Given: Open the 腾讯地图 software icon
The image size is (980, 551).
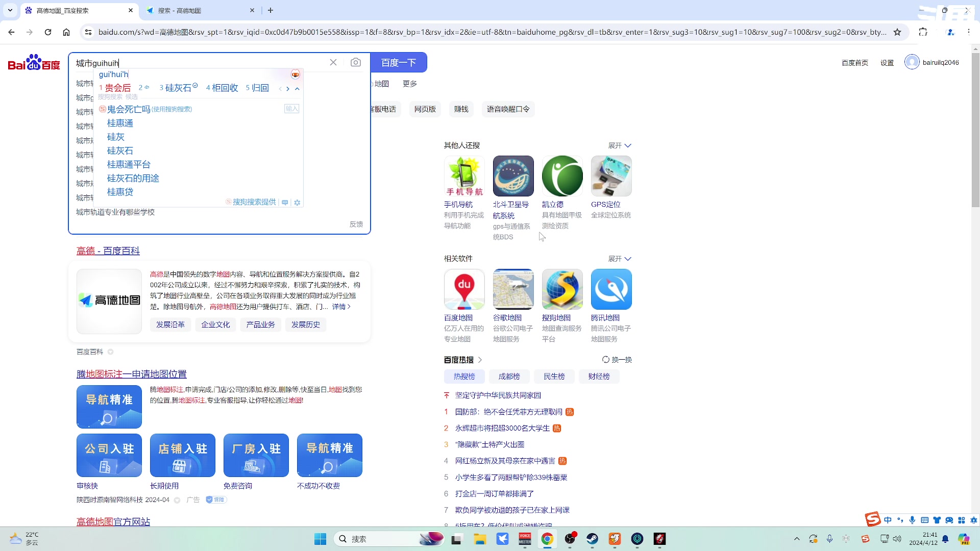Looking at the screenshot, I should tap(611, 289).
